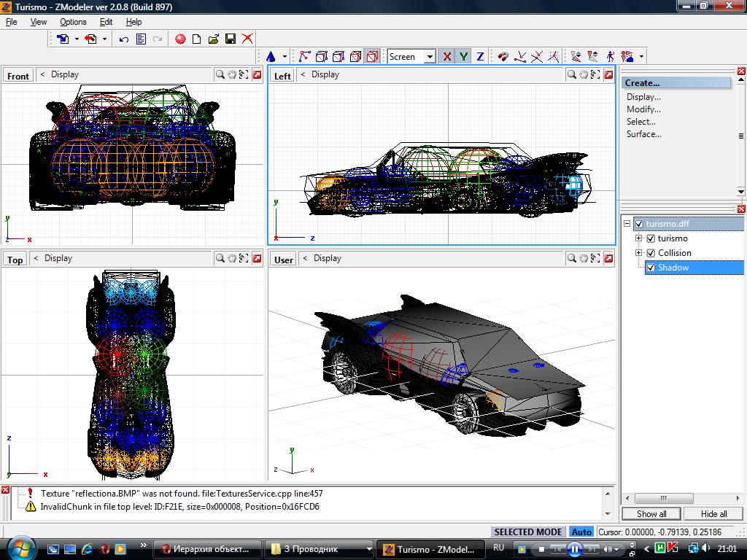The image size is (747, 560).
Task: Uncheck the Collision object checkbox
Action: [651, 253]
